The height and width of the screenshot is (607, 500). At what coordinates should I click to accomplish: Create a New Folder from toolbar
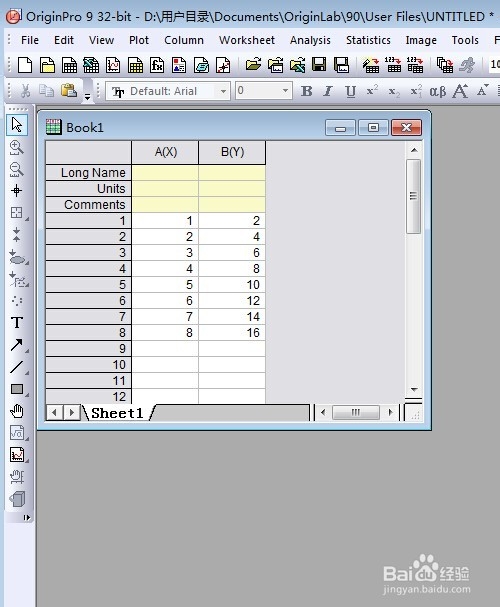(47, 65)
